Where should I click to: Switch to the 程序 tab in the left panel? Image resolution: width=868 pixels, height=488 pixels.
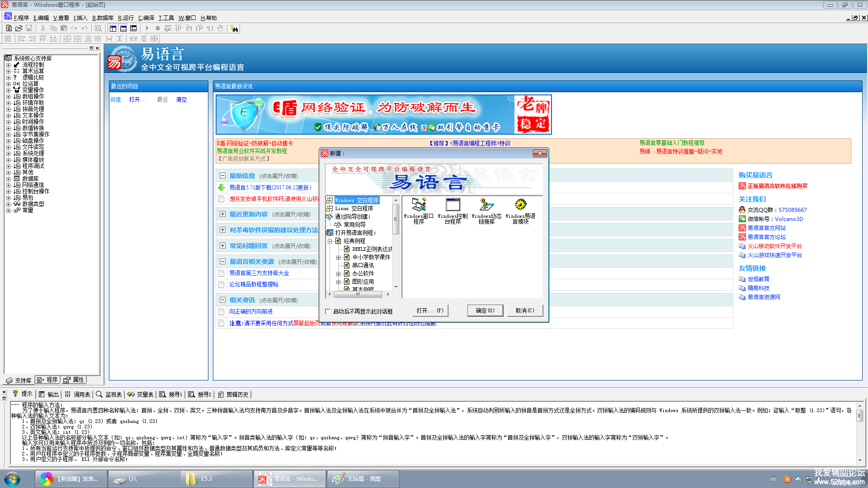47,380
